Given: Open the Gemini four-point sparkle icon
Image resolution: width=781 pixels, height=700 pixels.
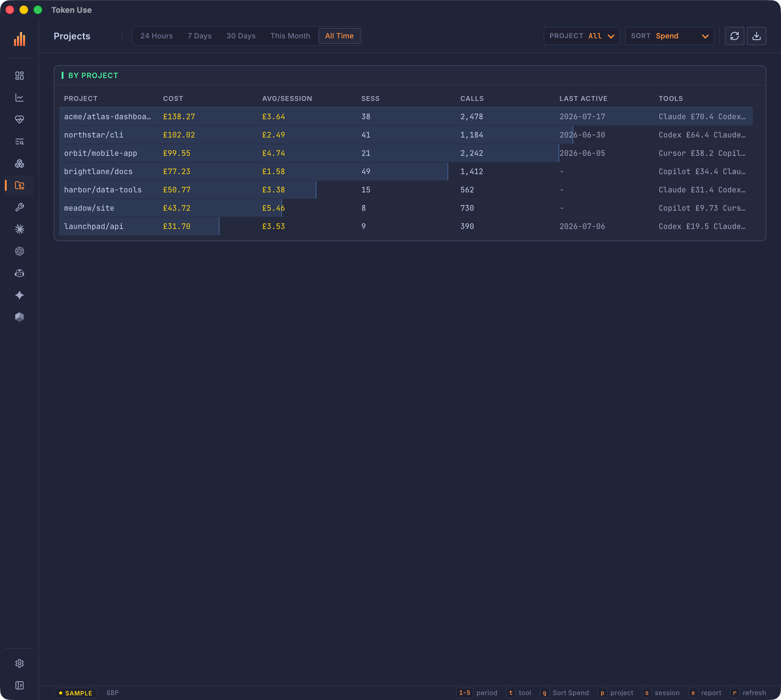Looking at the screenshot, I should click(19, 295).
